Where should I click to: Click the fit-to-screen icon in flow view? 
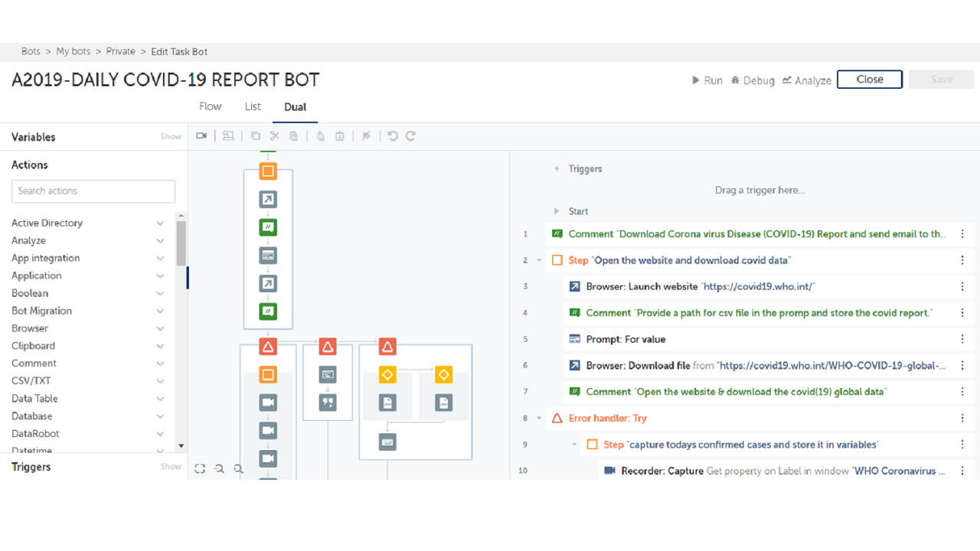pyautogui.click(x=200, y=468)
